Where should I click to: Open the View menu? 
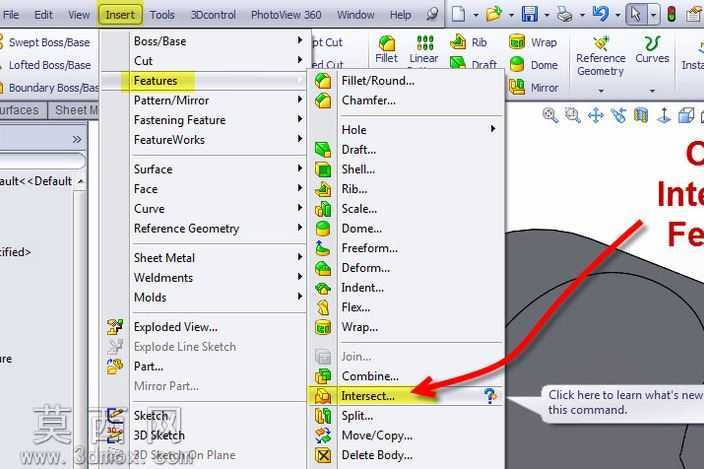tap(79, 15)
